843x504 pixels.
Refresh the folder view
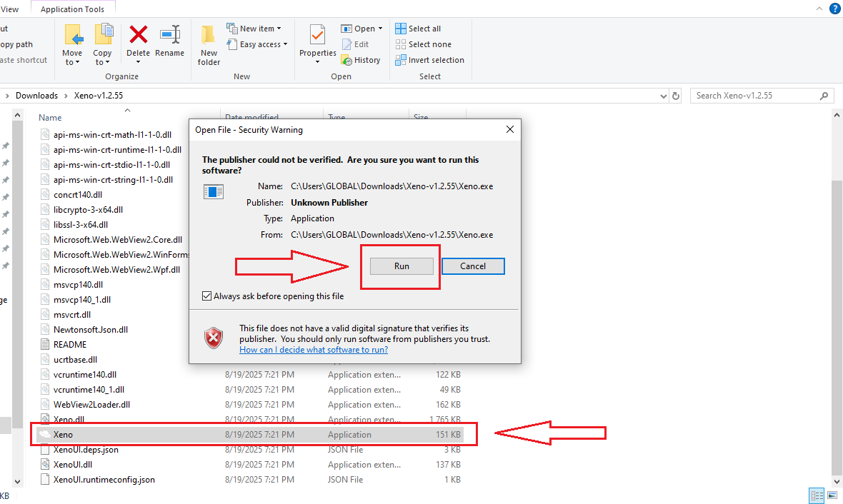(676, 96)
